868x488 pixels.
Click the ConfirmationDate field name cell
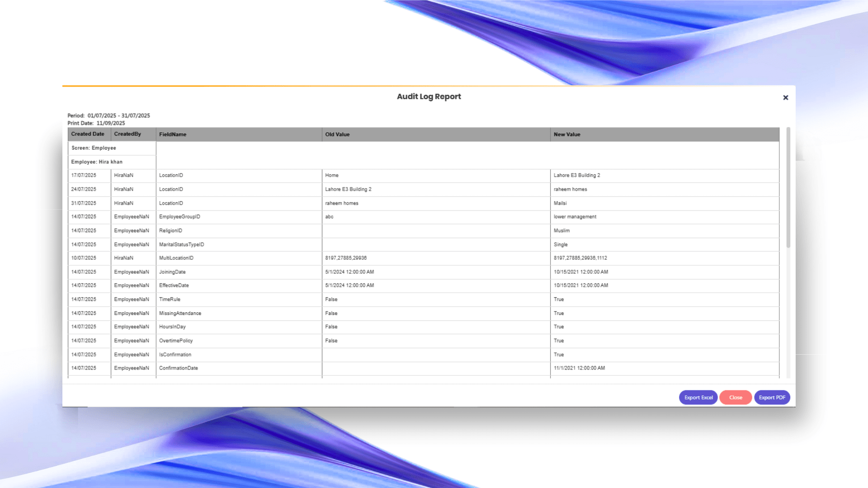point(179,368)
